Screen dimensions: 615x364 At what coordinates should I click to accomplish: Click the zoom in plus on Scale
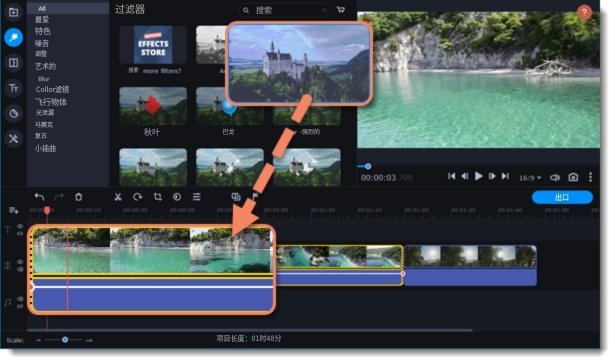pos(89,340)
